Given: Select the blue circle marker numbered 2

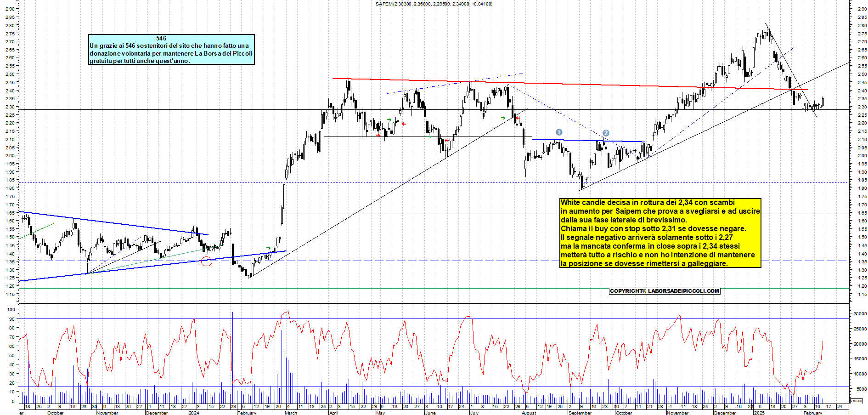Looking at the screenshot, I should 606,133.
